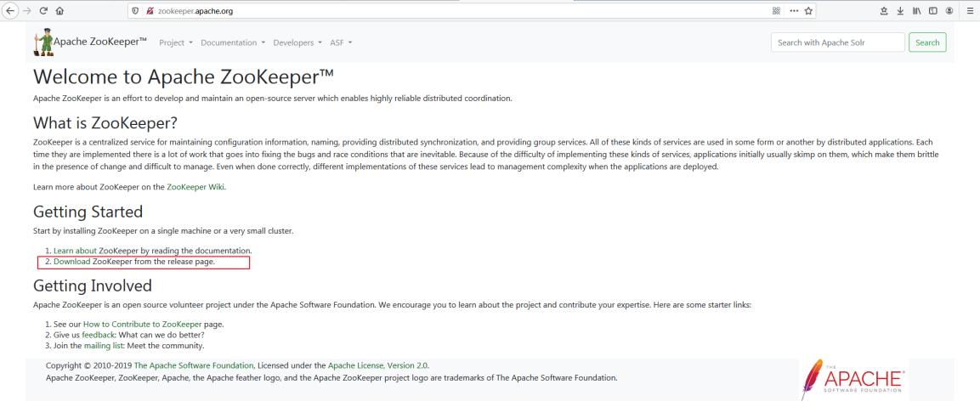This screenshot has width=980, height=407.
Task: Expand the Documentation dropdown menu
Action: pyautogui.click(x=233, y=42)
